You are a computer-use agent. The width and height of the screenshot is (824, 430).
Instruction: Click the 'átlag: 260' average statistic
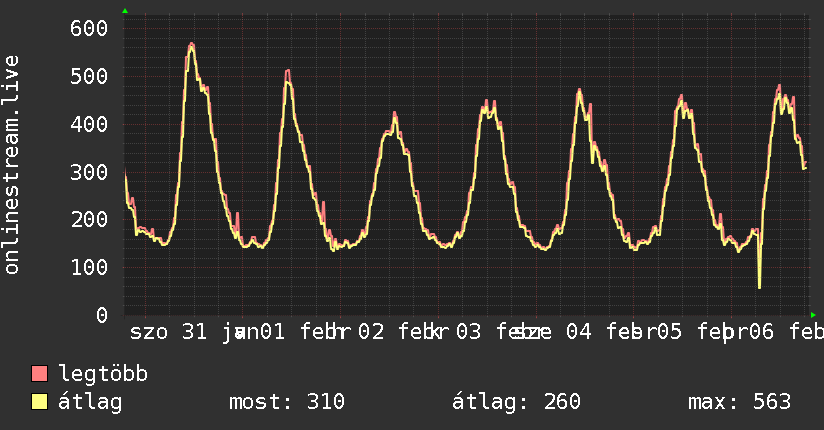[x=516, y=402]
